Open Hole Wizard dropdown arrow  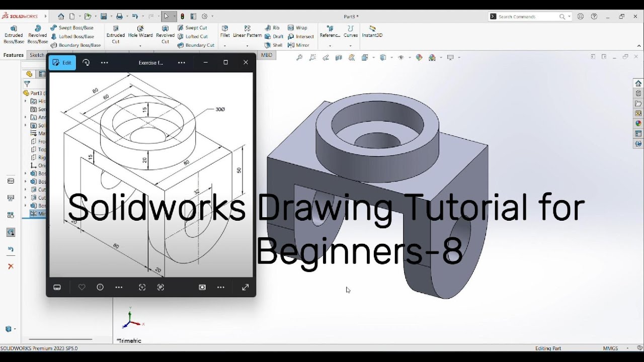pos(140,46)
